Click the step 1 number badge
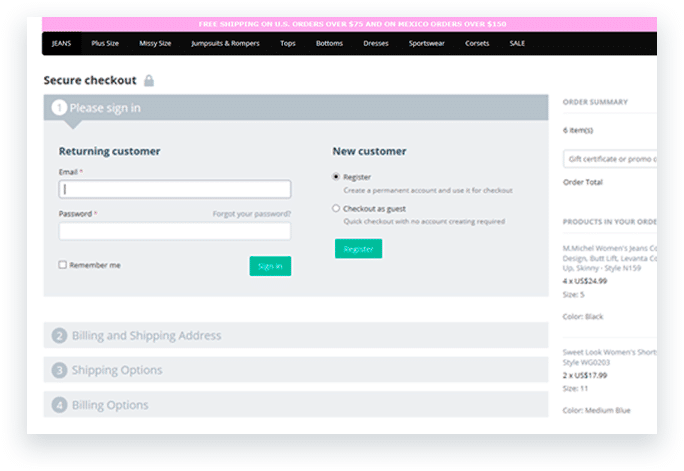 pos(59,108)
